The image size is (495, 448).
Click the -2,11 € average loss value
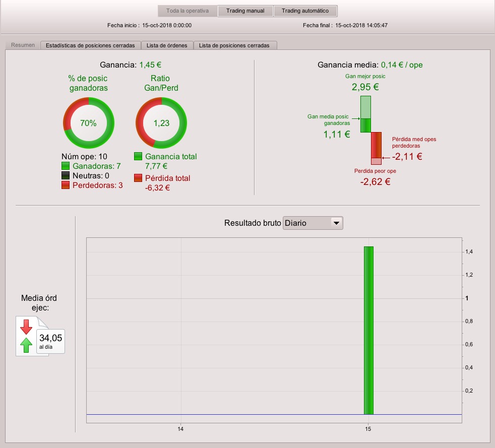tap(407, 157)
